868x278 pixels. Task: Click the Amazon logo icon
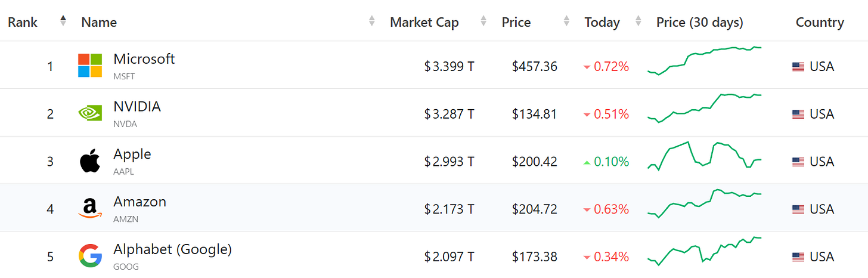pos(90,208)
